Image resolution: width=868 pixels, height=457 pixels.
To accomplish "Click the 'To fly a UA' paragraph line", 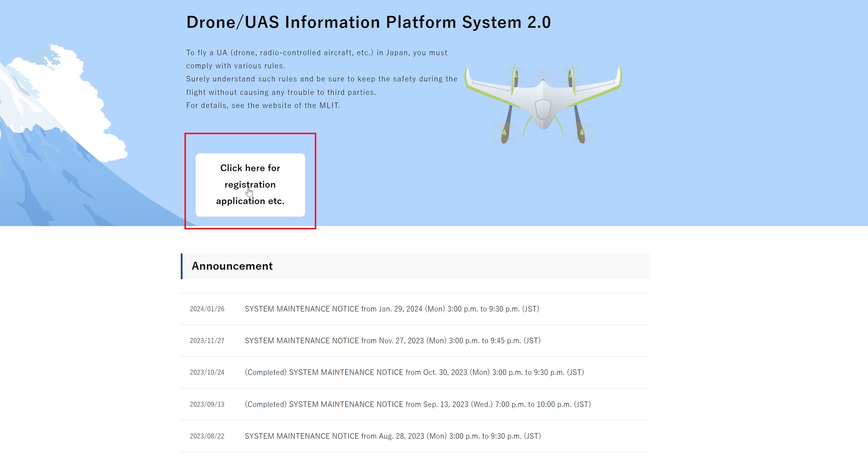I will [x=316, y=52].
